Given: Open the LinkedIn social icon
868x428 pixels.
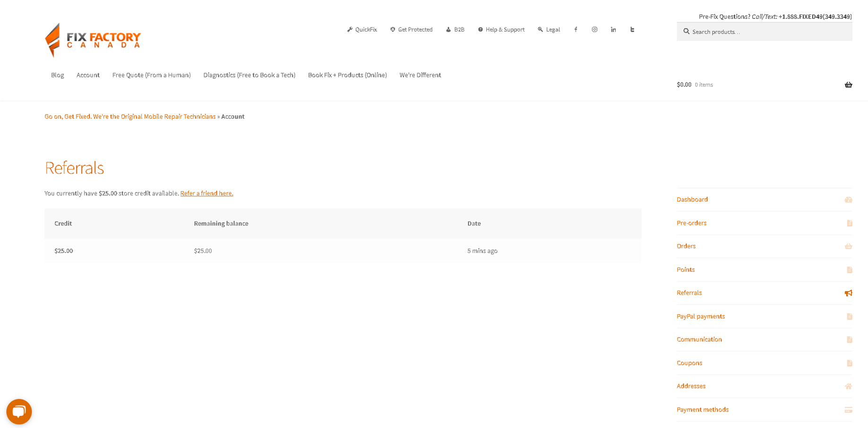Looking at the screenshot, I should coord(613,29).
